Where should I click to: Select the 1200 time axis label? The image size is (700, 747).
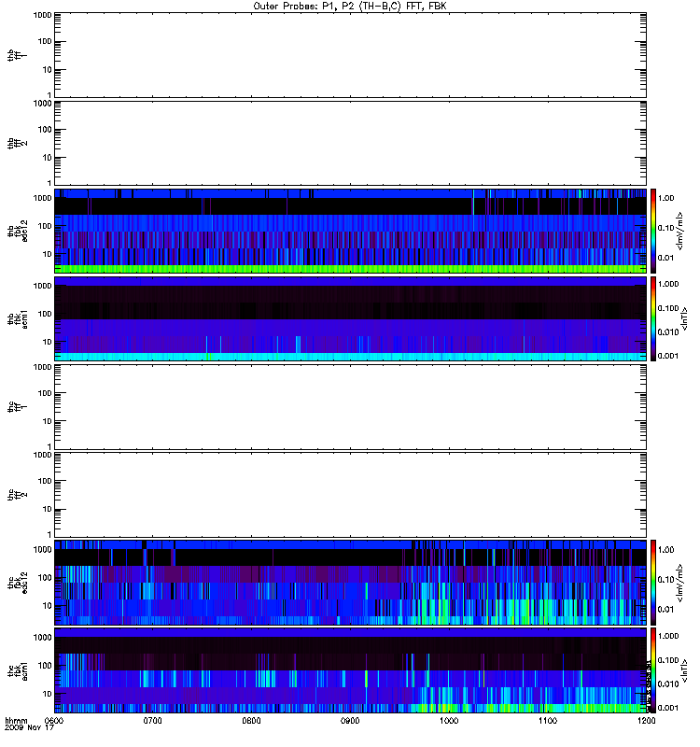(x=646, y=721)
